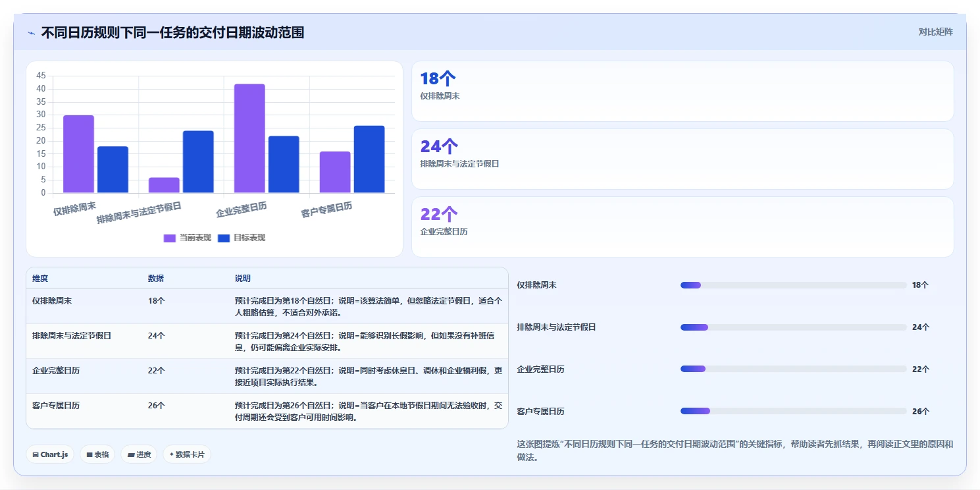Click the purple 企业完整日历 chart bar
This screenshot has width=980, height=490.
click(249, 138)
